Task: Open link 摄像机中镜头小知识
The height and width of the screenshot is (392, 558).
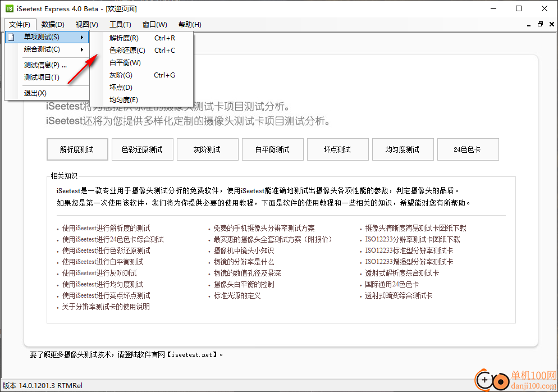Action: click(244, 250)
